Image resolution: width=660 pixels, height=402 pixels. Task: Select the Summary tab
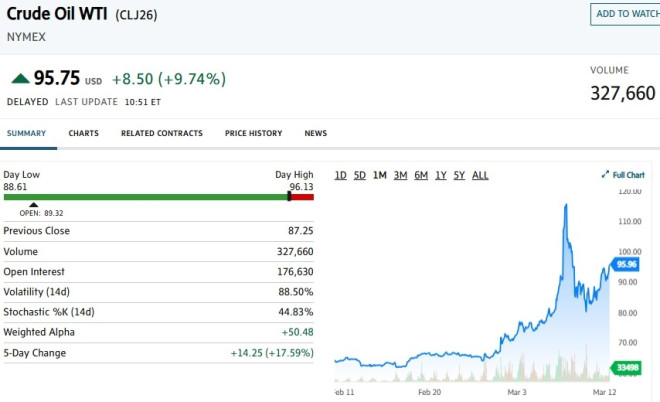pos(26,133)
